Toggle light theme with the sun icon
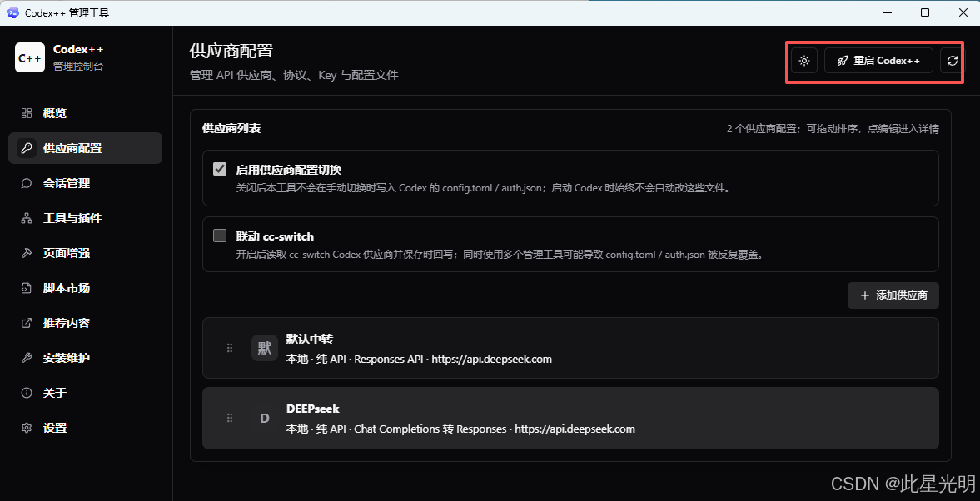 [x=804, y=61]
